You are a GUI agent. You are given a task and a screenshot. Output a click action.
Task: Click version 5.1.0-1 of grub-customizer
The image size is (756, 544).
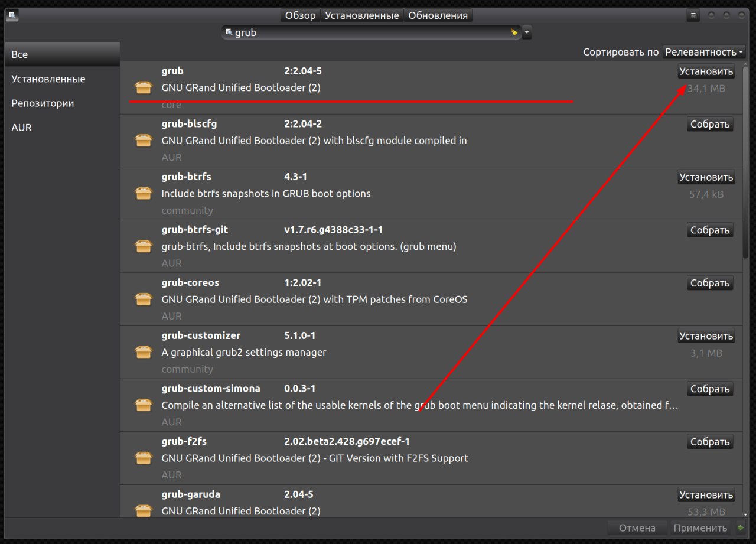tap(299, 335)
